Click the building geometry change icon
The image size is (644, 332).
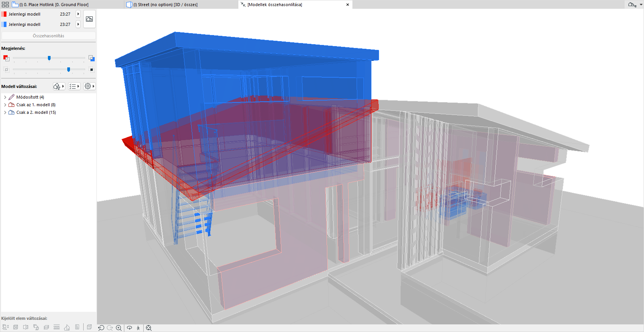(x=67, y=327)
